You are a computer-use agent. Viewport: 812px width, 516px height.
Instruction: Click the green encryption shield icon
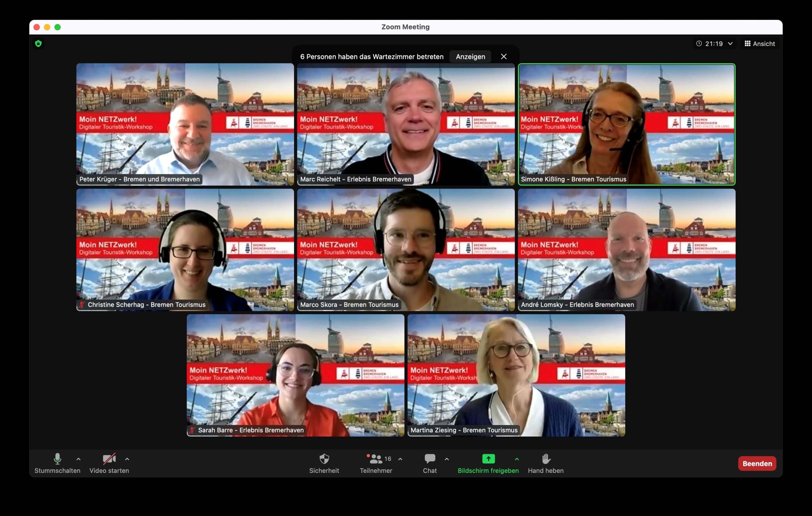point(38,43)
